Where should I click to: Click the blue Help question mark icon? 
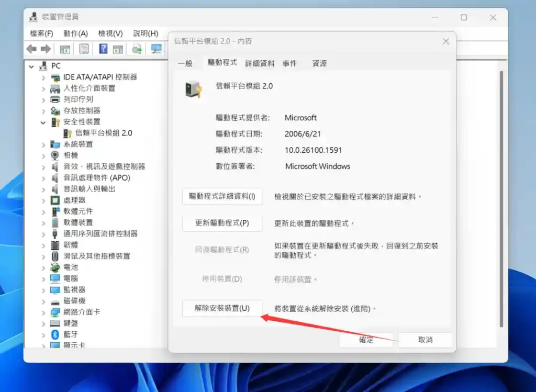point(103,49)
